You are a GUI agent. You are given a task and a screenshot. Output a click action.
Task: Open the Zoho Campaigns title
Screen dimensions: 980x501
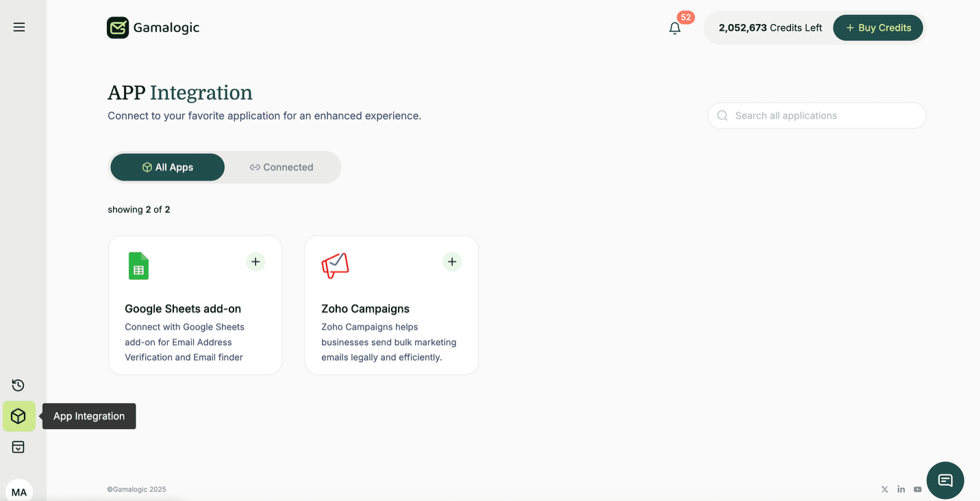click(365, 309)
